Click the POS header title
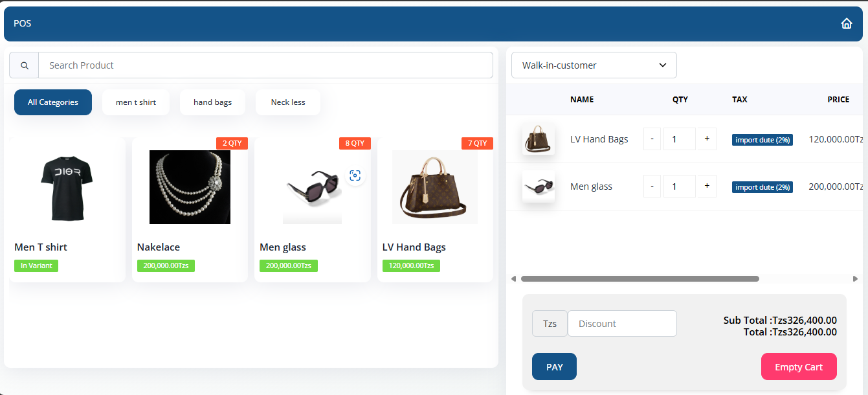Image resolution: width=868 pixels, height=395 pixels. tap(23, 23)
